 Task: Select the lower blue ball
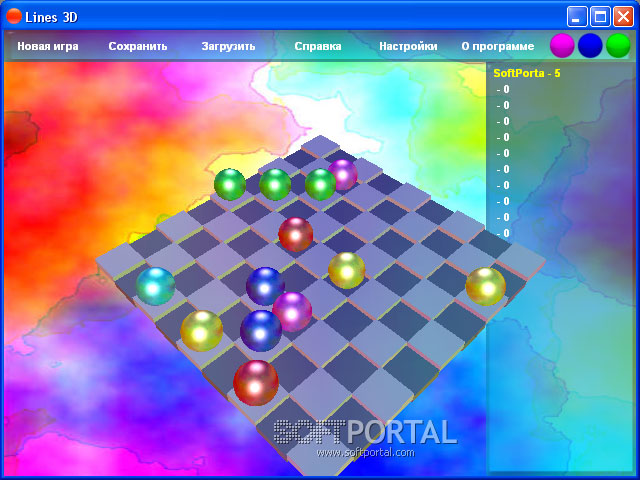261,331
